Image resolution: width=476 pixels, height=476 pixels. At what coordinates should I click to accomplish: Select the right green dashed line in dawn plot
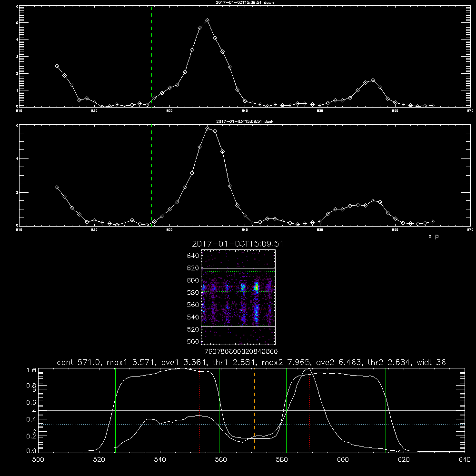coord(263,56)
